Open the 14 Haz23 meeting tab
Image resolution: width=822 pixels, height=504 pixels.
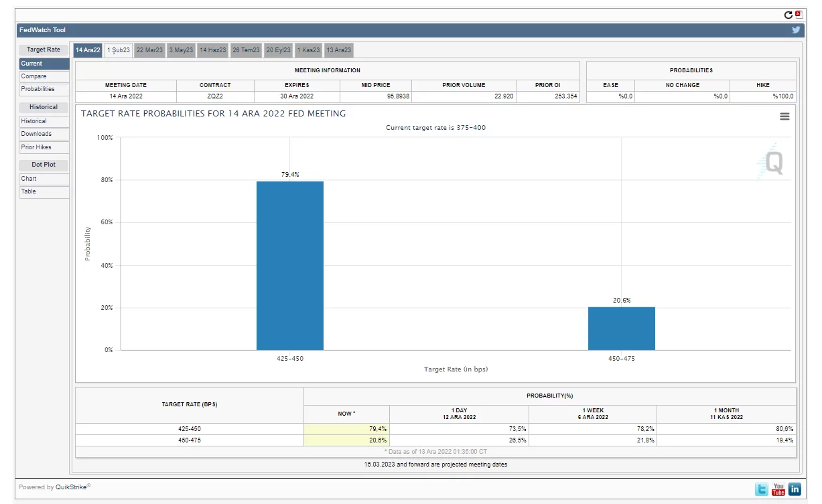[x=212, y=50]
